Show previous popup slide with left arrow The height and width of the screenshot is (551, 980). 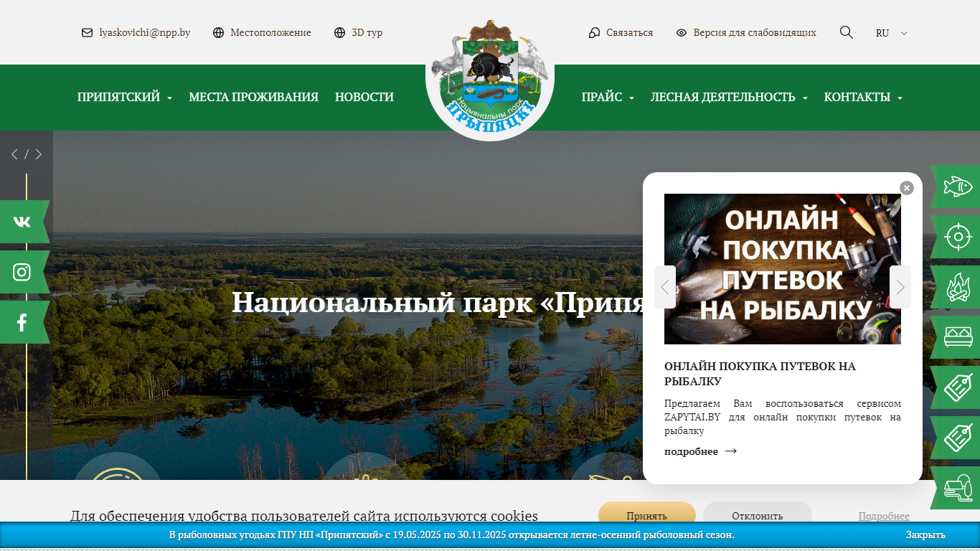point(665,287)
